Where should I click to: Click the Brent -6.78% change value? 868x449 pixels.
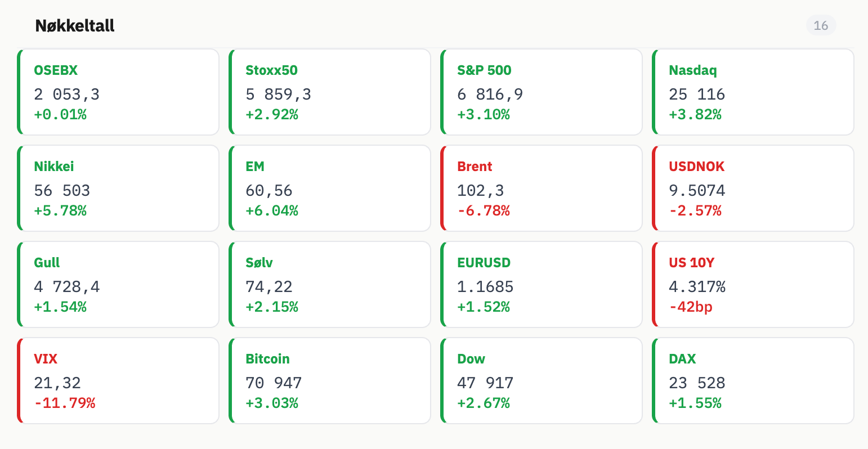484,211
